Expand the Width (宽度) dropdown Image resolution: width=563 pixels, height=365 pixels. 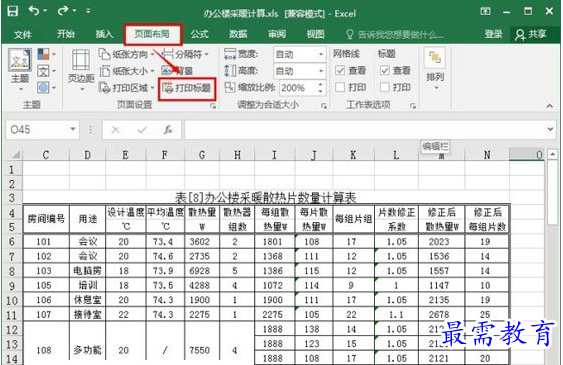click(321, 55)
